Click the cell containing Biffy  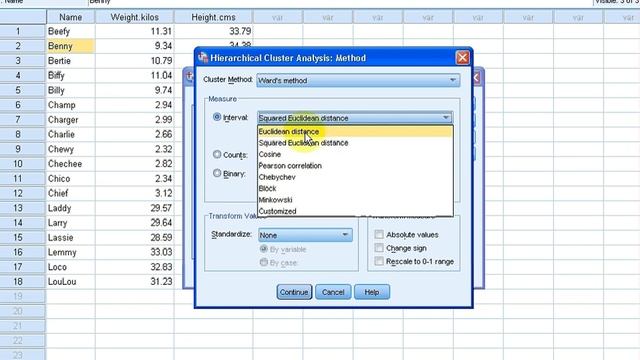click(x=71, y=76)
